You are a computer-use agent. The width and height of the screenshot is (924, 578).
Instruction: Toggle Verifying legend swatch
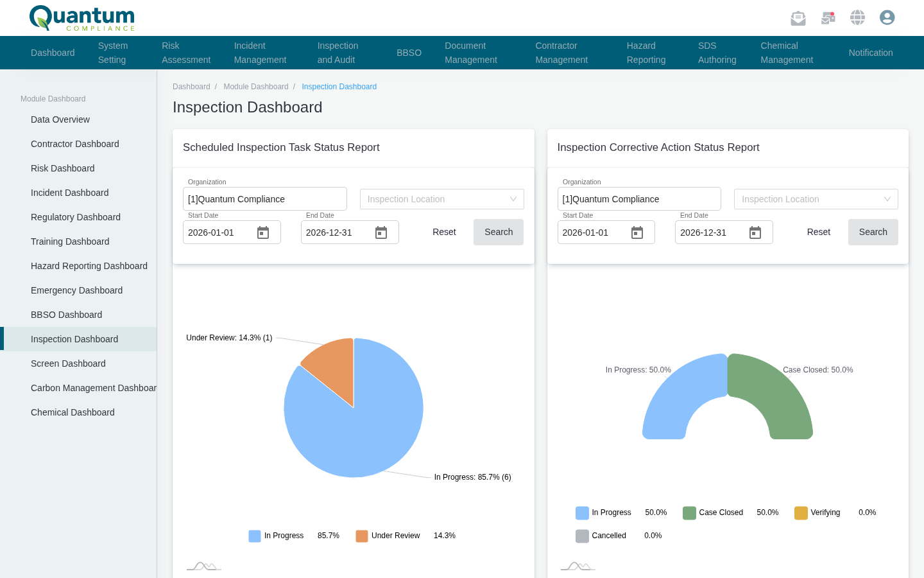pyautogui.click(x=801, y=513)
